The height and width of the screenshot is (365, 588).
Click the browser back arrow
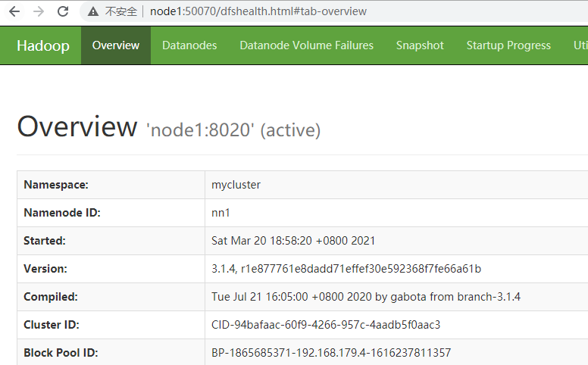(14, 11)
